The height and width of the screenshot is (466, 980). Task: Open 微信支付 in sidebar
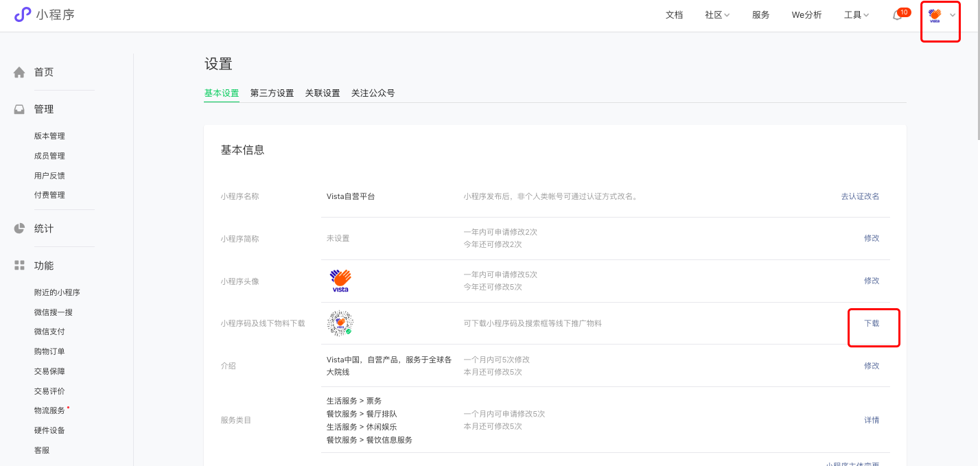(49, 331)
